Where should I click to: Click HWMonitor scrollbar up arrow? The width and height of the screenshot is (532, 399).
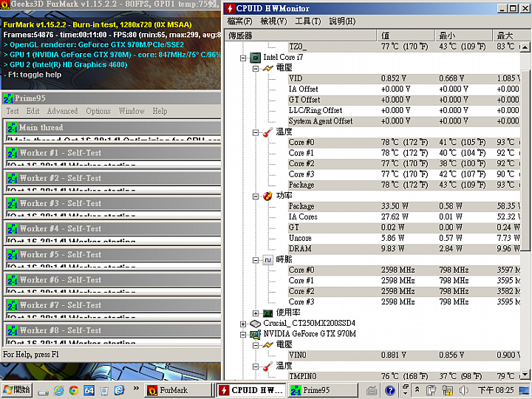[x=525, y=47]
